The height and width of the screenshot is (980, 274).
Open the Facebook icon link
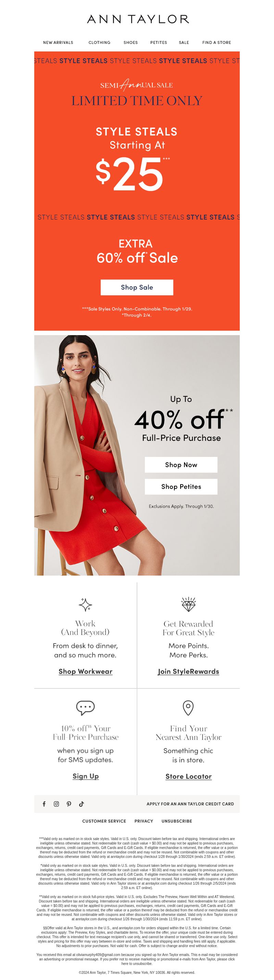point(44,804)
